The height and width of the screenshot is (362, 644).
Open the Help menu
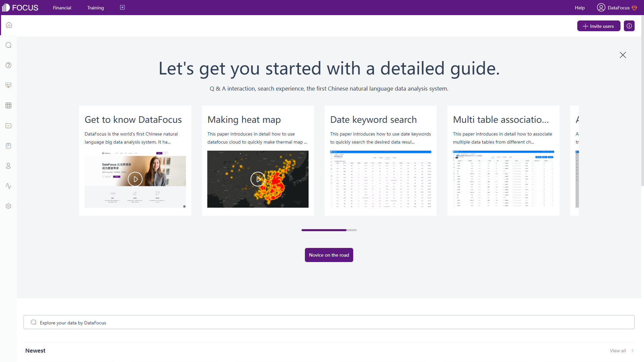[580, 8]
